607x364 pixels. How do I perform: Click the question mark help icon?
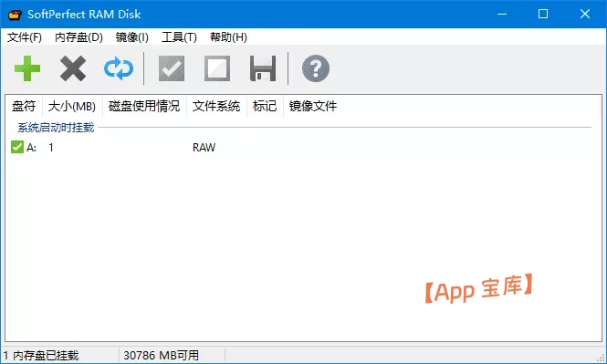point(316,68)
